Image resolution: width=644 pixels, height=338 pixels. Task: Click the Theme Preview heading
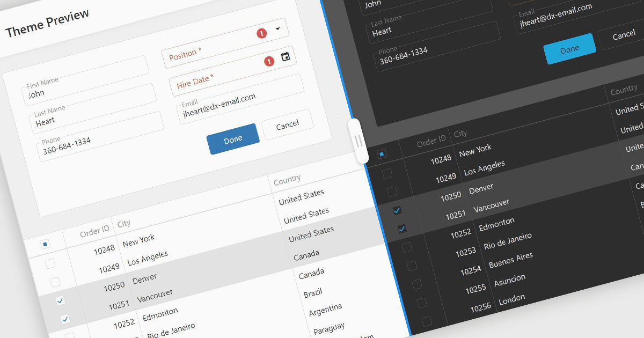[x=47, y=23]
